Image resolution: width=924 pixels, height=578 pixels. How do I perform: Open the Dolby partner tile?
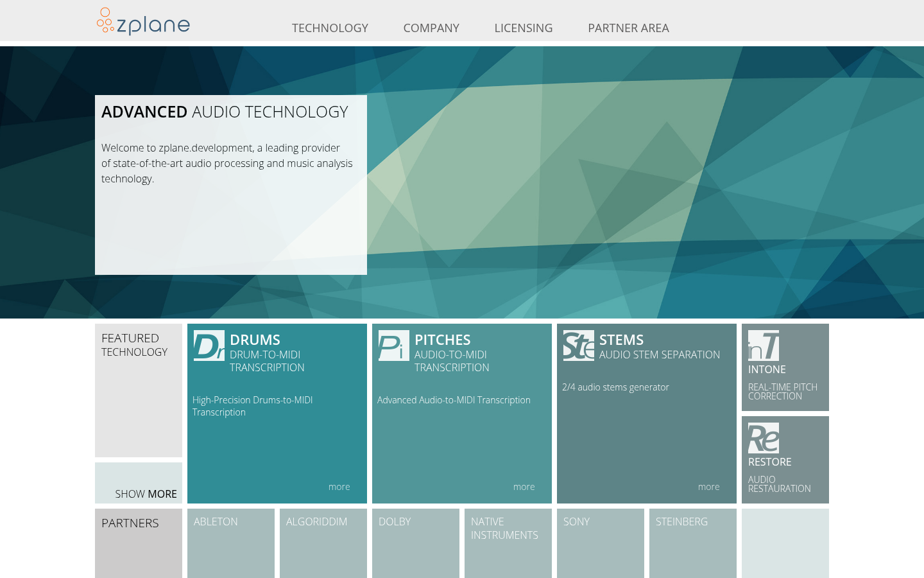tap(416, 543)
